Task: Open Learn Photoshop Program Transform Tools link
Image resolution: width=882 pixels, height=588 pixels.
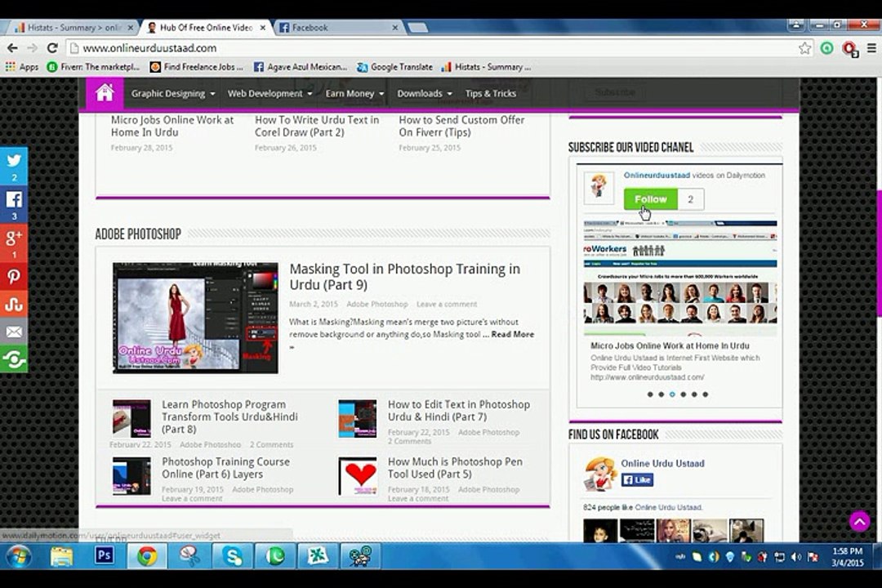Action: coord(229,416)
